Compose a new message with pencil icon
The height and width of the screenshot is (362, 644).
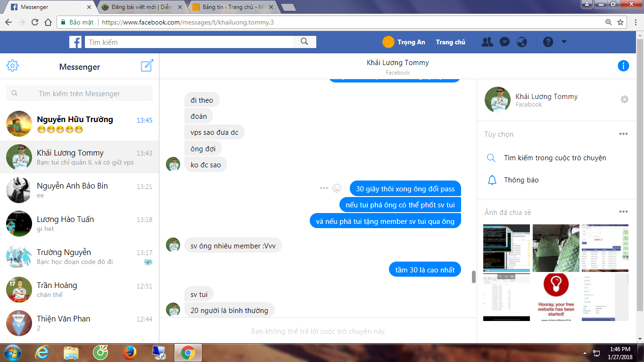[x=147, y=66]
